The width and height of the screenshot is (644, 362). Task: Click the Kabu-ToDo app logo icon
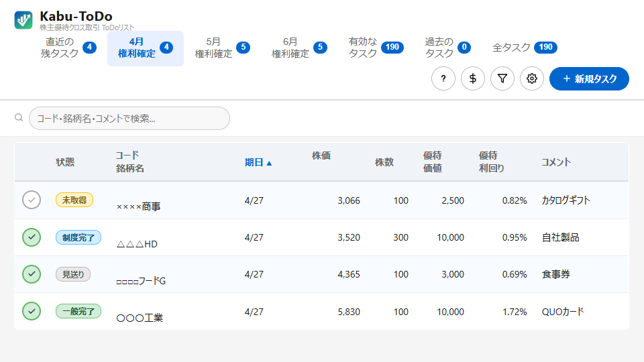click(23, 20)
